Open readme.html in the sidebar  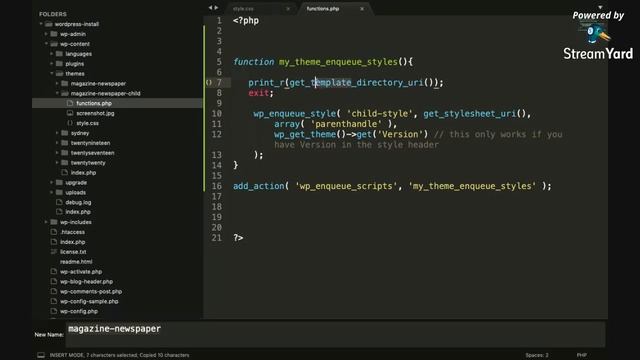[x=76, y=262]
